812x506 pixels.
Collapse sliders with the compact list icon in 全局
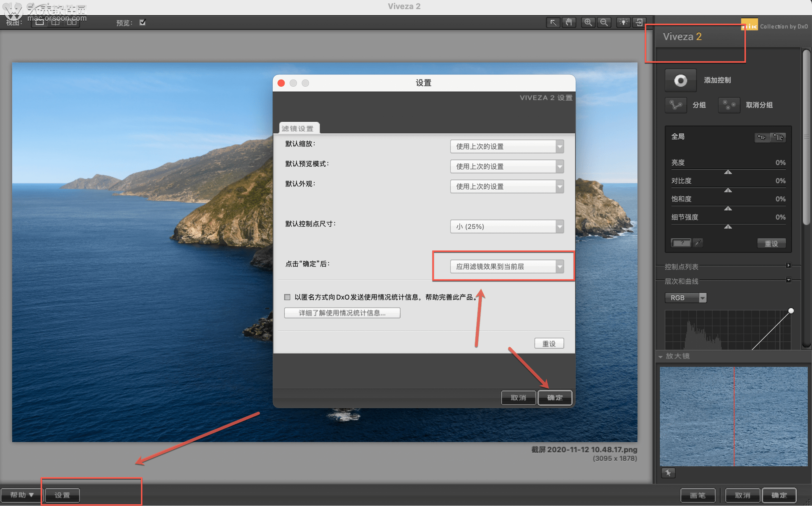coord(762,137)
